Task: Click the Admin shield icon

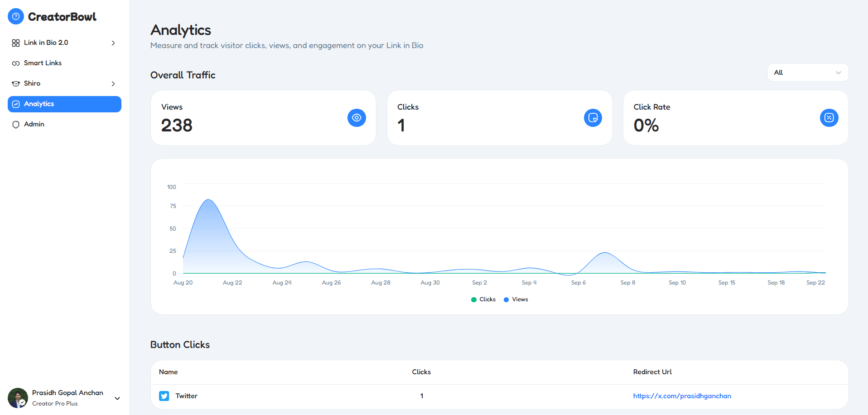Action: point(15,124)
